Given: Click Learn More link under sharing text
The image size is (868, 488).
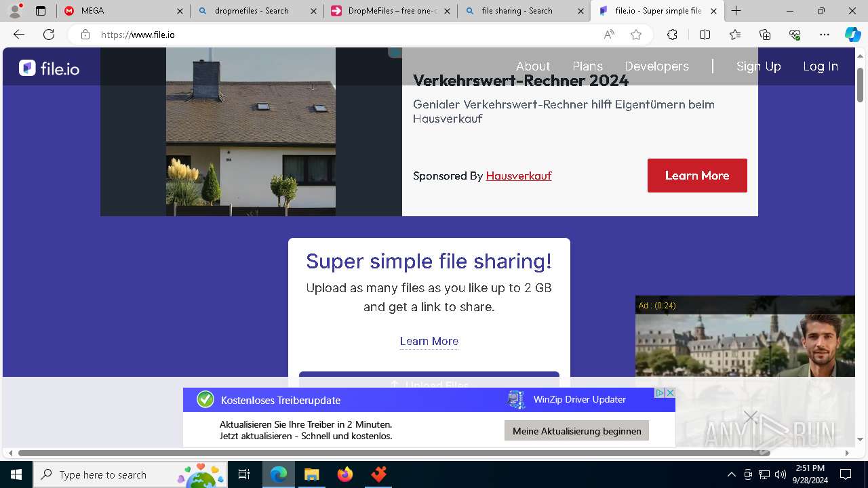Looking at the screenshot, I should (x=429, y=341).
